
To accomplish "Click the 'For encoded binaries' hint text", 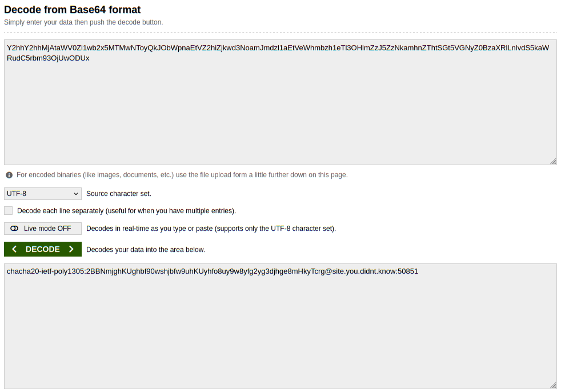I will [182, 175].
